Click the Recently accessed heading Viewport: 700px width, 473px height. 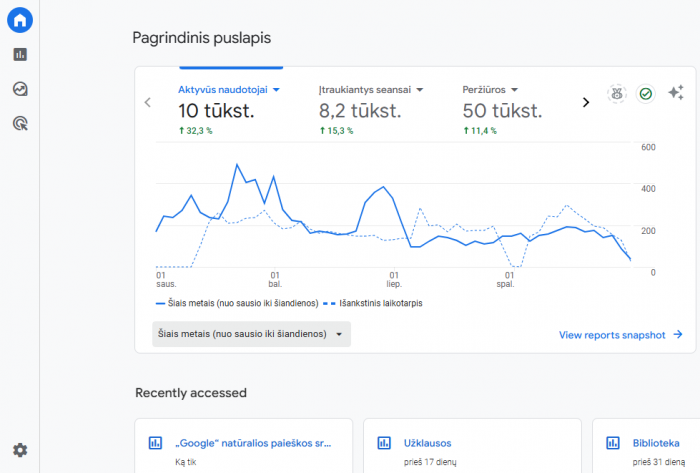[x=191, y=393]
